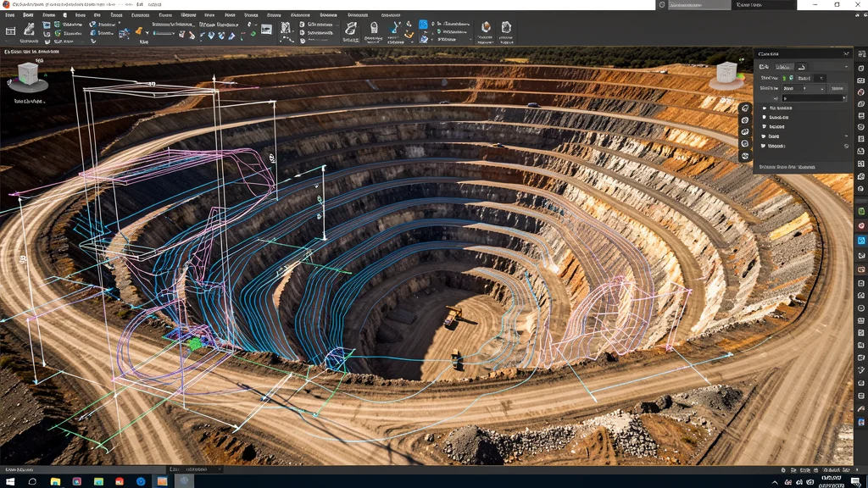
Task: Switch to the dark tab in title bar
Action: pyautogui.click(x=764, y=5)
